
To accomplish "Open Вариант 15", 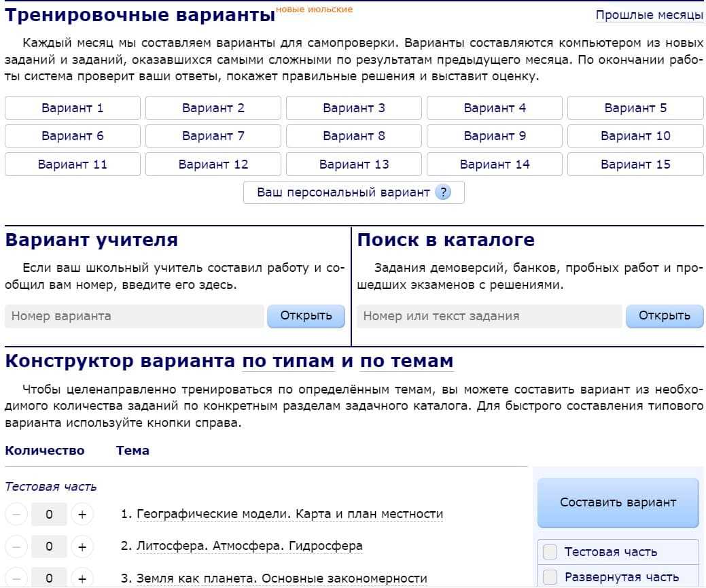I will click(x=635, y=165).
